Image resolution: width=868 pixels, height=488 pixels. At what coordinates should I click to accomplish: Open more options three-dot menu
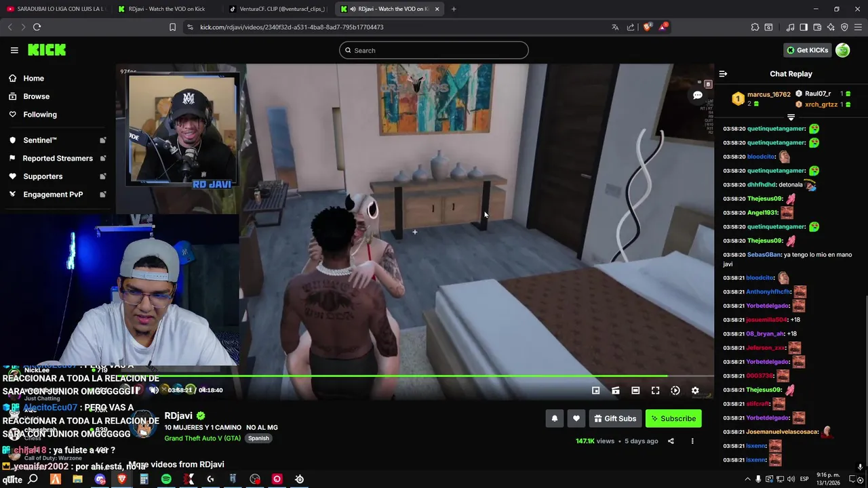tap(692, 441)
